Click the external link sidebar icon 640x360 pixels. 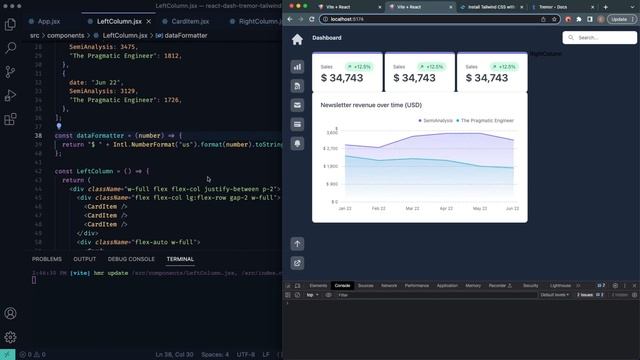click(x=297, y=263)
